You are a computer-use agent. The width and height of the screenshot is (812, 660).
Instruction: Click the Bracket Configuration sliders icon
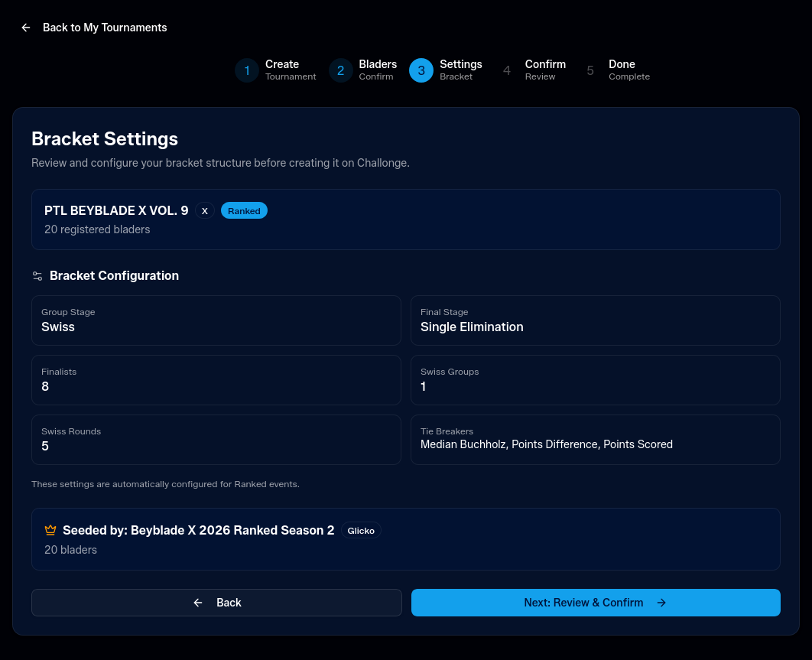(x=37, y=276)
